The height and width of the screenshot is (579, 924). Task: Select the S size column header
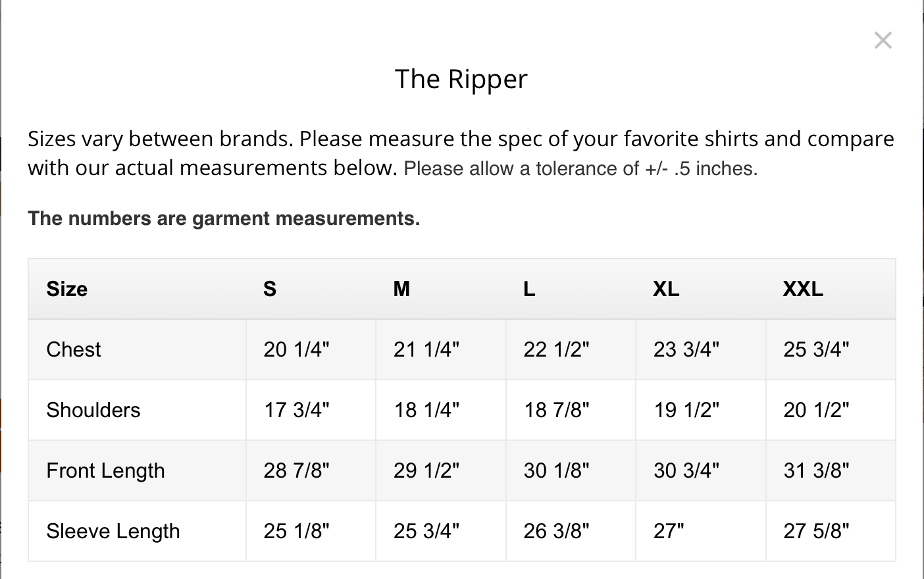270,289
